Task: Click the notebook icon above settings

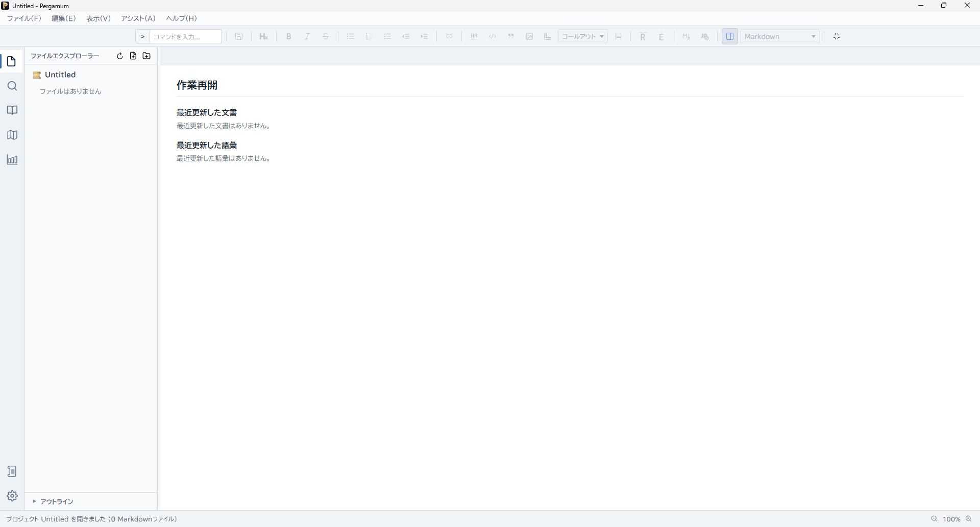Action: pyautogui.click(x=12, y=471)
